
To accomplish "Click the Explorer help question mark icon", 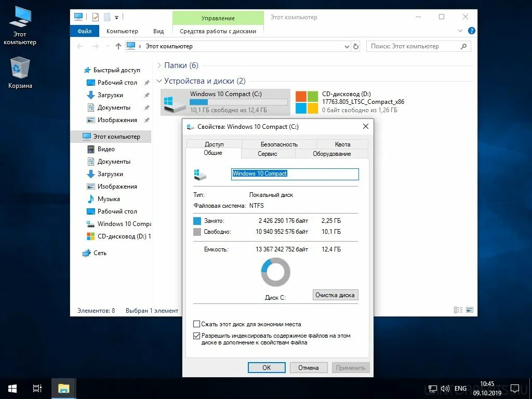I will point(471,31).
